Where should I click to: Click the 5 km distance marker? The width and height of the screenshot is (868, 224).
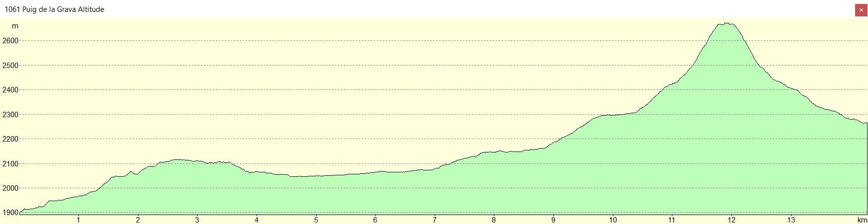pyautogui.click(x=316, y=220)
